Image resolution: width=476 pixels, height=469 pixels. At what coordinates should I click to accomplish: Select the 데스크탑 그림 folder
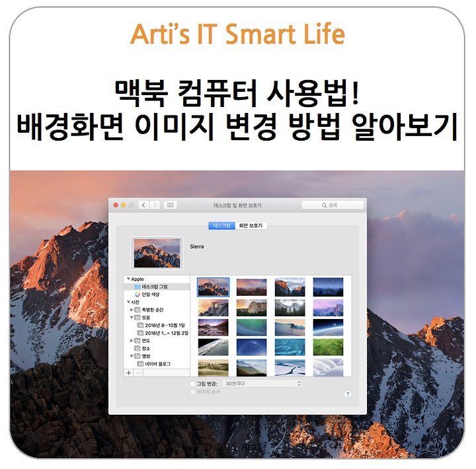point(157,287)
